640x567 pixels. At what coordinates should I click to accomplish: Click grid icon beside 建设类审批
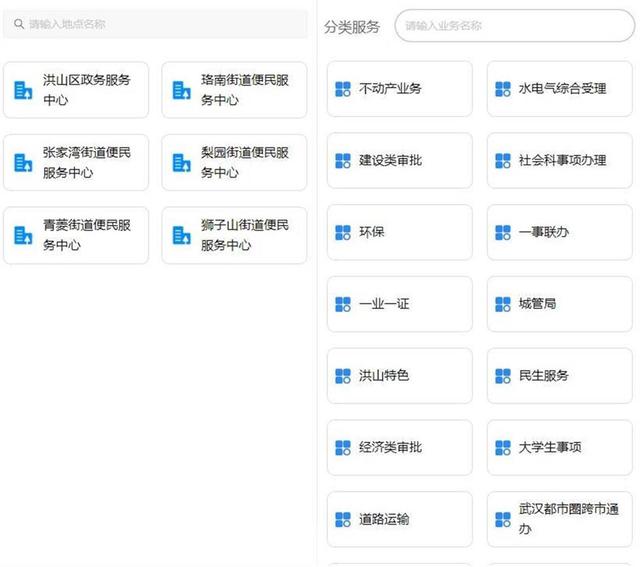343,161
